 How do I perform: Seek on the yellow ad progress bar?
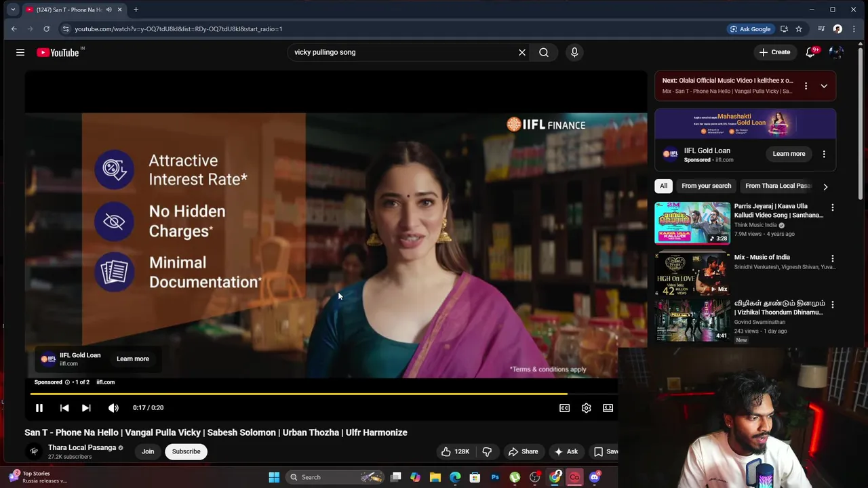[323, 393]
